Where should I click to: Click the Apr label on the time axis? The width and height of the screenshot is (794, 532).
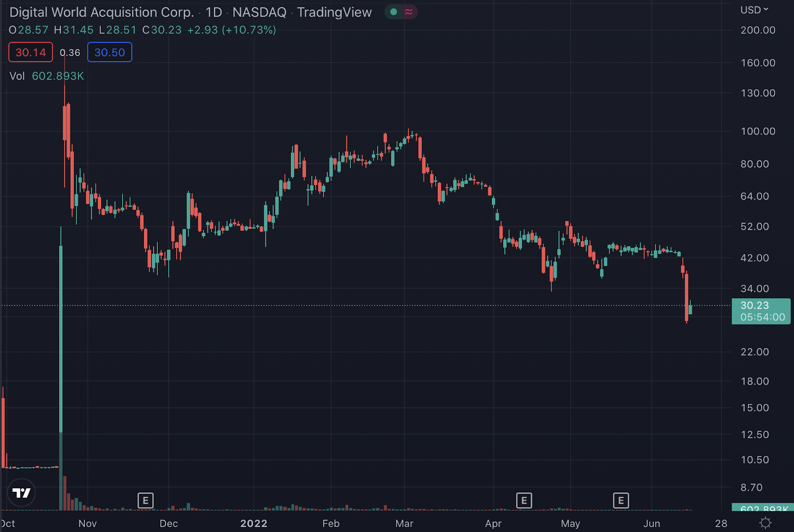[x=493, y=524]
